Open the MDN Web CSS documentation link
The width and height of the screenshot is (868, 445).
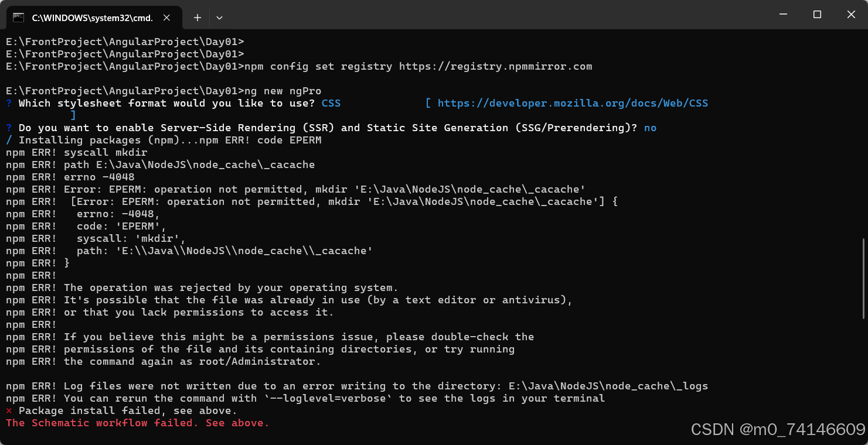click(x=573, y=103)
